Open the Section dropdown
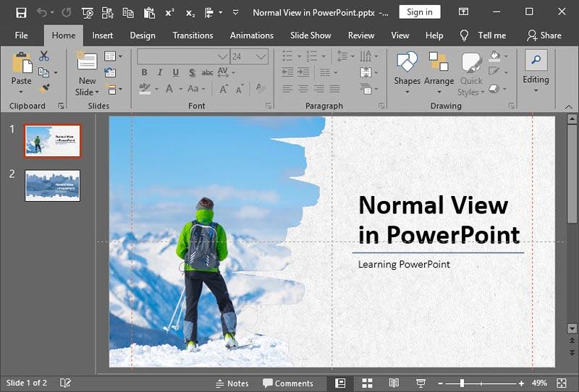The image size is (579, 392). [x=113, y=90]
